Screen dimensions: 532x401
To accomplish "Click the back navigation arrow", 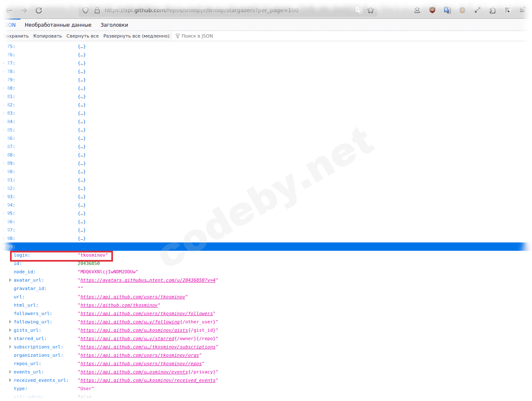I will 9,10.
